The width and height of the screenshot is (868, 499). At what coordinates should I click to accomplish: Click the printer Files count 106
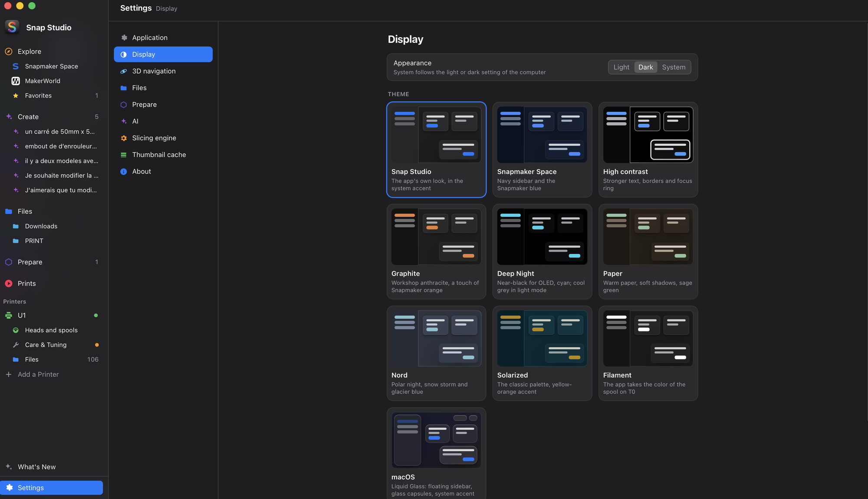pos(93,359)
